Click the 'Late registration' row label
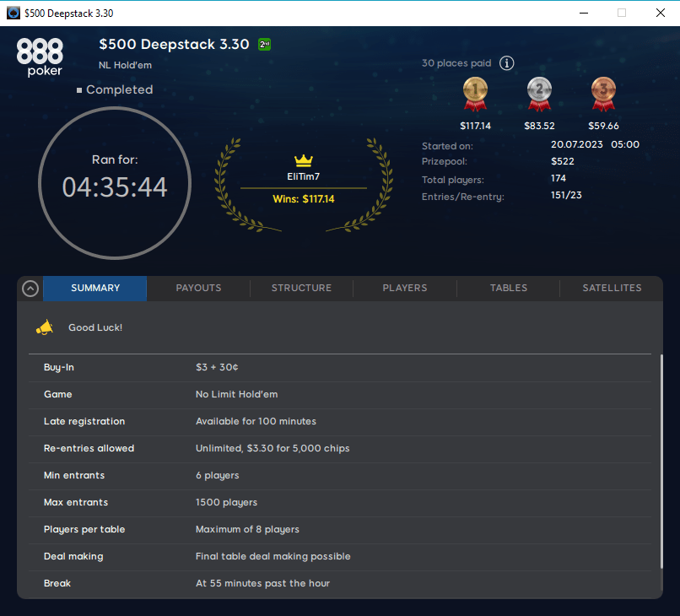Screen dimensions: 680x616 (84, 421)
